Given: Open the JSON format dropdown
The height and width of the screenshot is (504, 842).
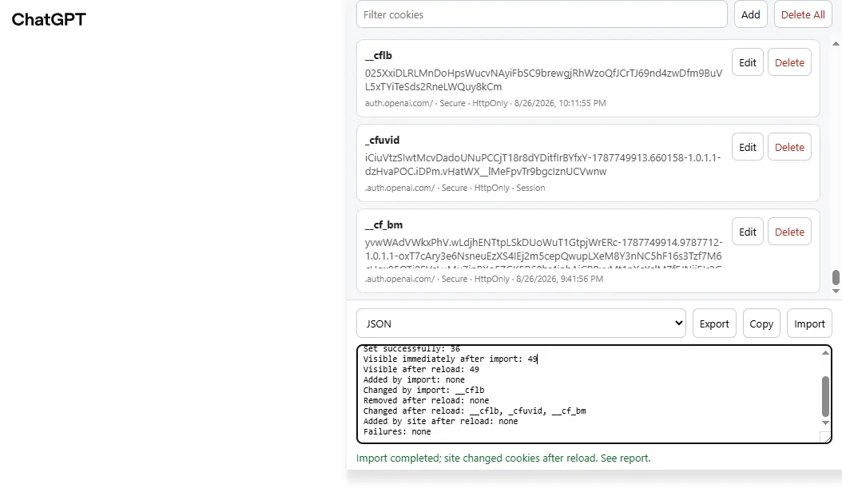Looking at the screenshot, I should (x=521, y=323).
